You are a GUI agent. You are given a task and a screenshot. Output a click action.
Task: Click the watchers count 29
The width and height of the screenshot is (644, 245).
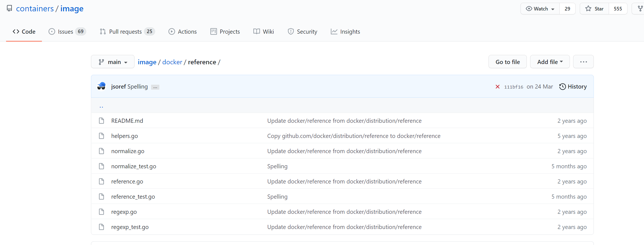(x=567, y=9)
